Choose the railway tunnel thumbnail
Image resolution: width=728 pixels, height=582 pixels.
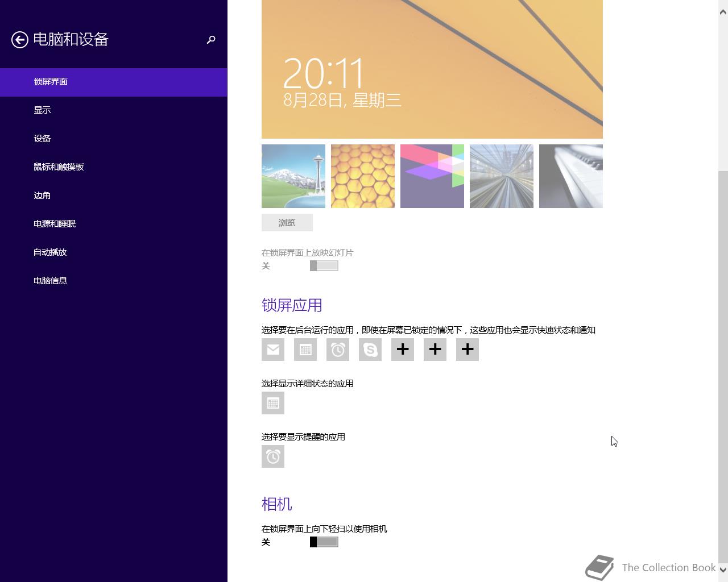click(x=502, y=176)
